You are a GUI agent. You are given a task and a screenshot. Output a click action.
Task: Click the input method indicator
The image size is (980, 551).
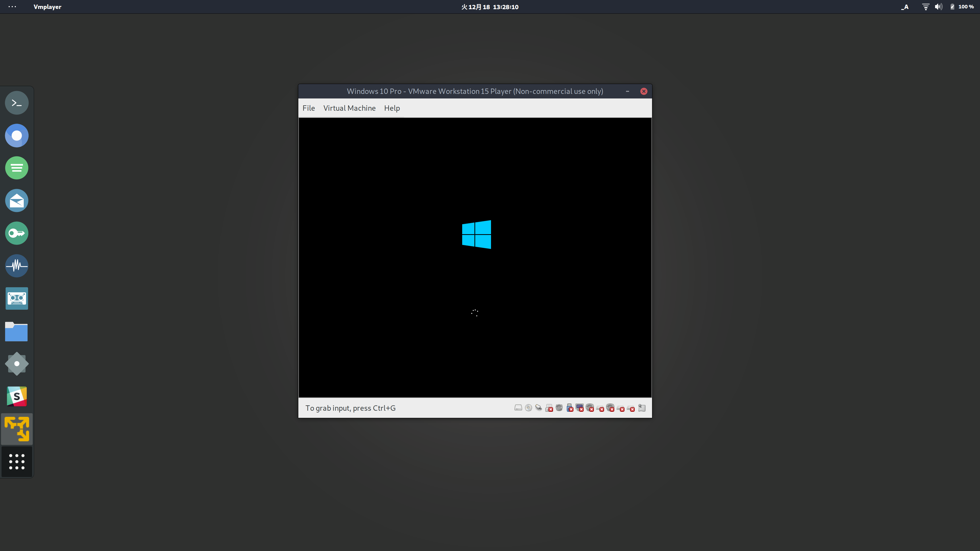coord(905,7)
